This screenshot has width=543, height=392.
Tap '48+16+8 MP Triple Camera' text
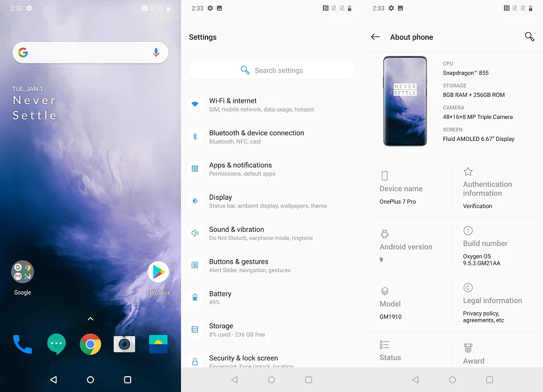click(x=477, y=117)
